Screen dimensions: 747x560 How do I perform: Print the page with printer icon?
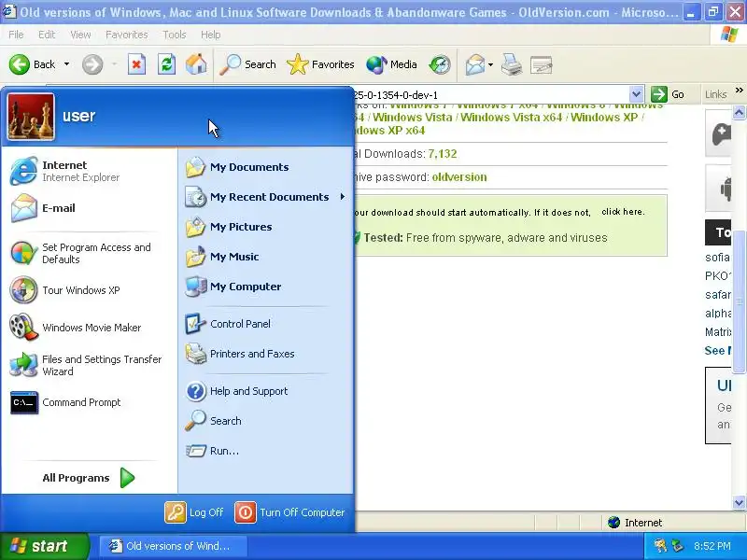512,64
